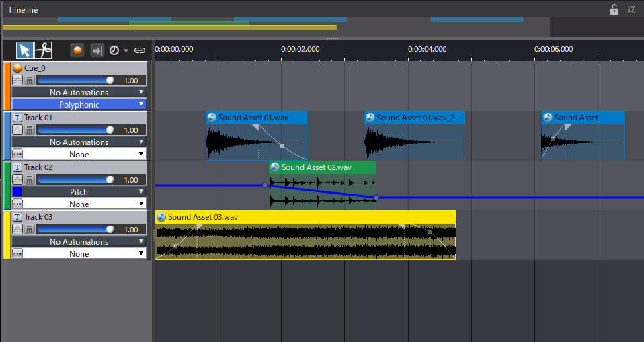The image size is (644, 342).
Task: Click the delete icon on Track 01
Action: point(30,130)
